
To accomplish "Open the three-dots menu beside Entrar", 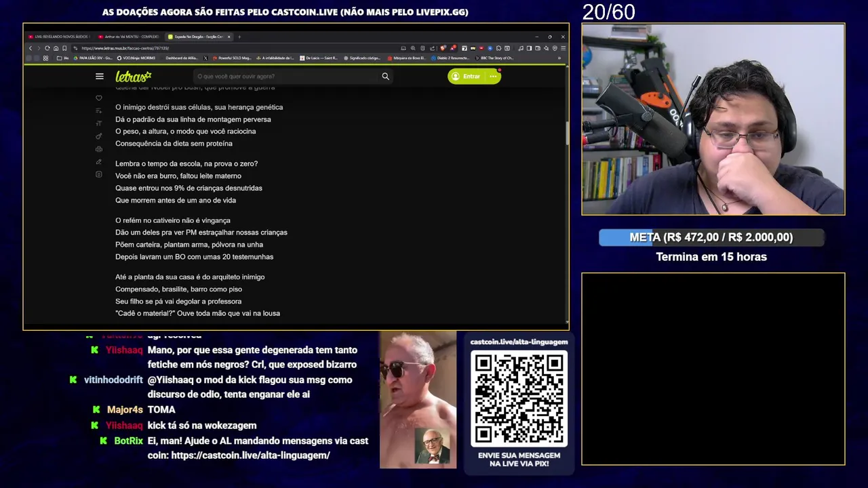I will [x=493, y=77].
